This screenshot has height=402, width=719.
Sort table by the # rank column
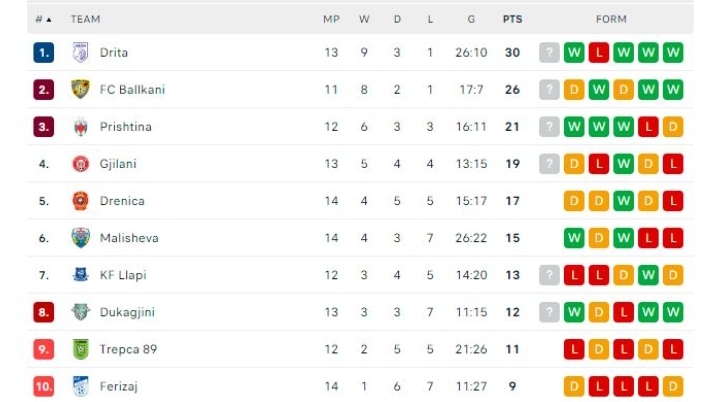click(43, 19)
